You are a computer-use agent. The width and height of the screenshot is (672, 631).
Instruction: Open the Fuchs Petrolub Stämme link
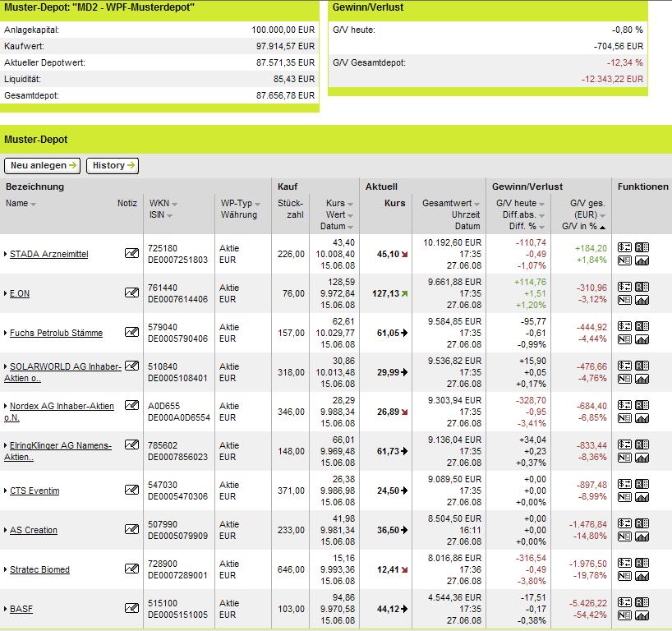(x=56, y=333)
